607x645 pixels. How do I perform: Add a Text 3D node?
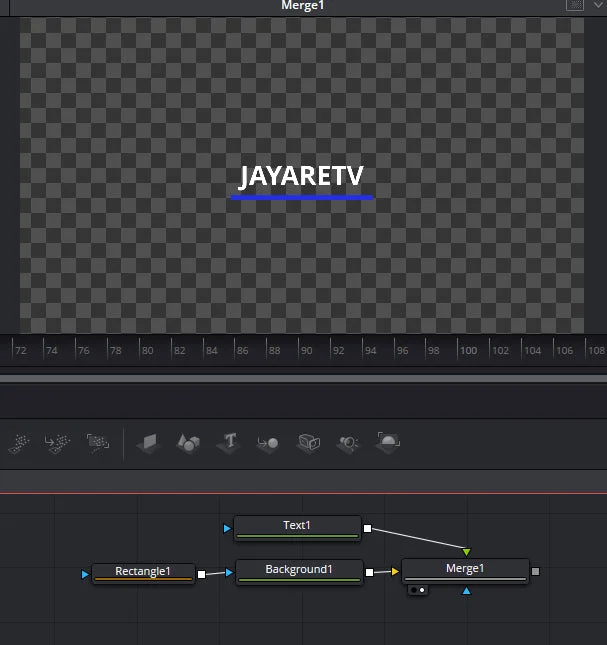click(x=229, y=443)
